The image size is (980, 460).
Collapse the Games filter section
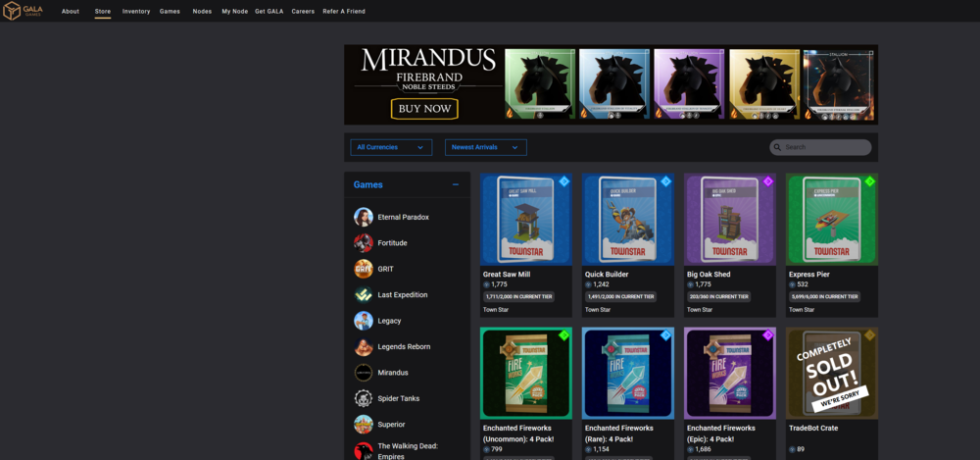coord(456,184)
